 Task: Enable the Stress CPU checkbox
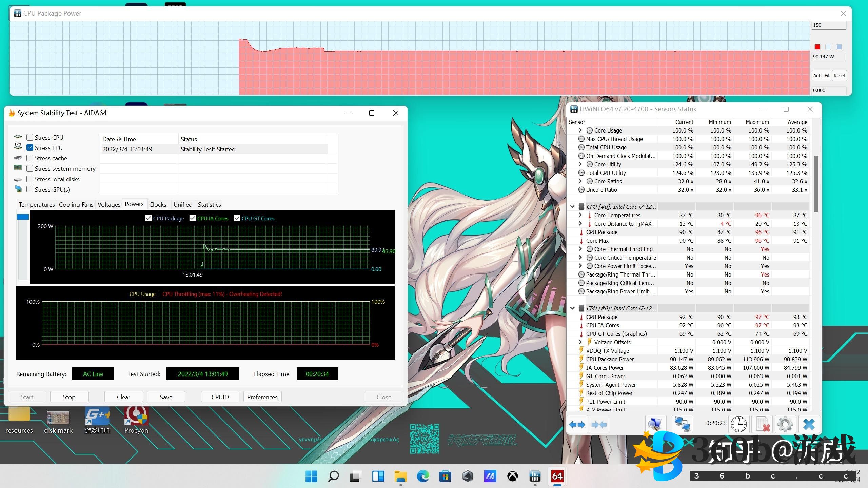30,137
